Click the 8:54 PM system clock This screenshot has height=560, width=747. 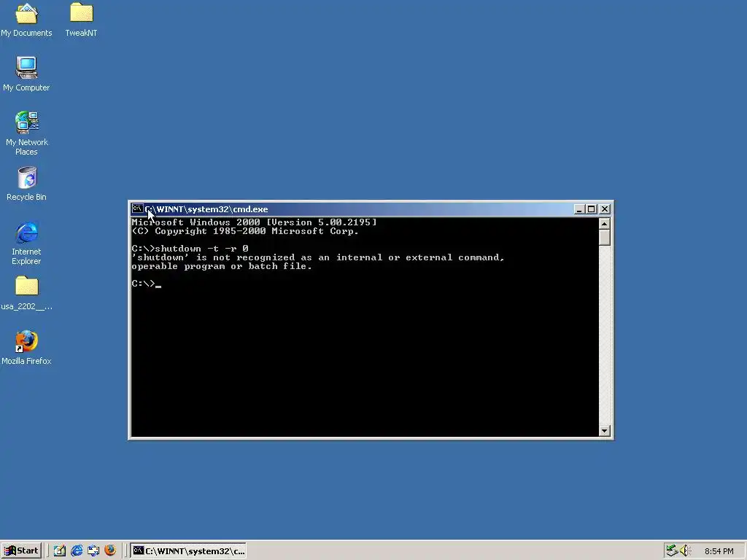click(x=719, y=551)
